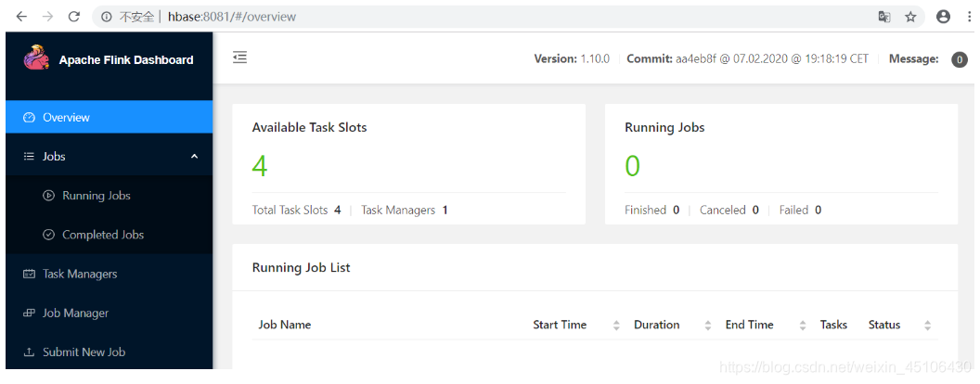Reload the page with refresh icon
The image size is (980, 384).
coord(73,17)
